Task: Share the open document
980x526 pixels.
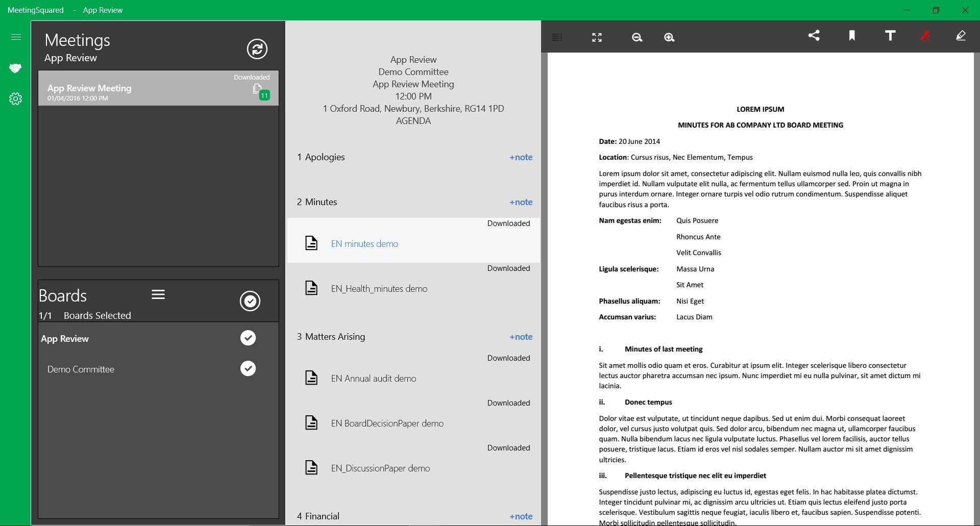Action: (x=814, y=35)
